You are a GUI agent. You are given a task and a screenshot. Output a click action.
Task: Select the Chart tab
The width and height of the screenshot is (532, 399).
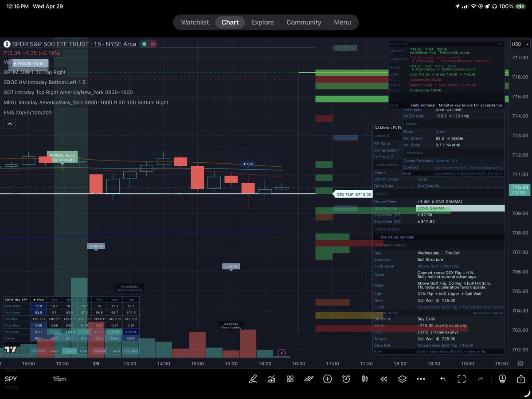(230, 22)
